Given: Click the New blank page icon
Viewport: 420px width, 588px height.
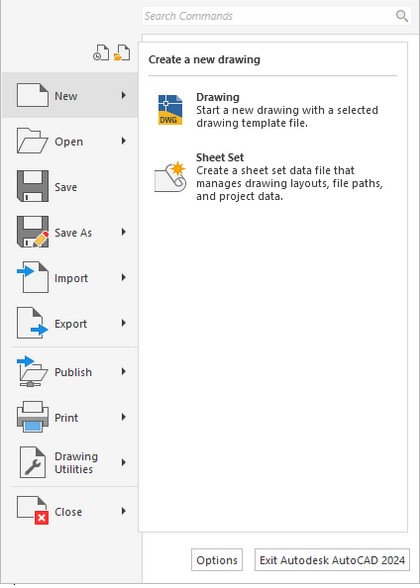Looking at the screenshot, I should 33,95.
